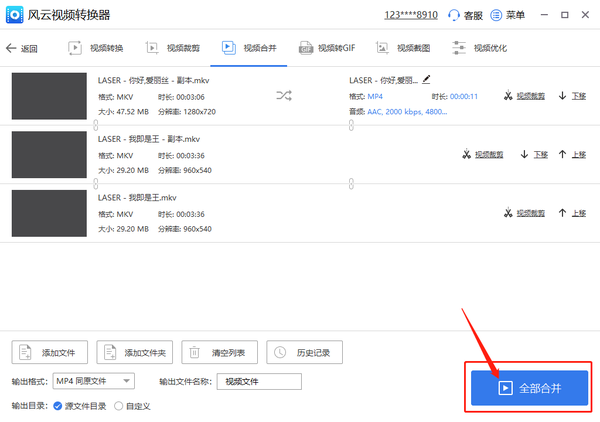
Task: Click 下移 link for 我即是王 - 副本
Action: click(541, 155)
